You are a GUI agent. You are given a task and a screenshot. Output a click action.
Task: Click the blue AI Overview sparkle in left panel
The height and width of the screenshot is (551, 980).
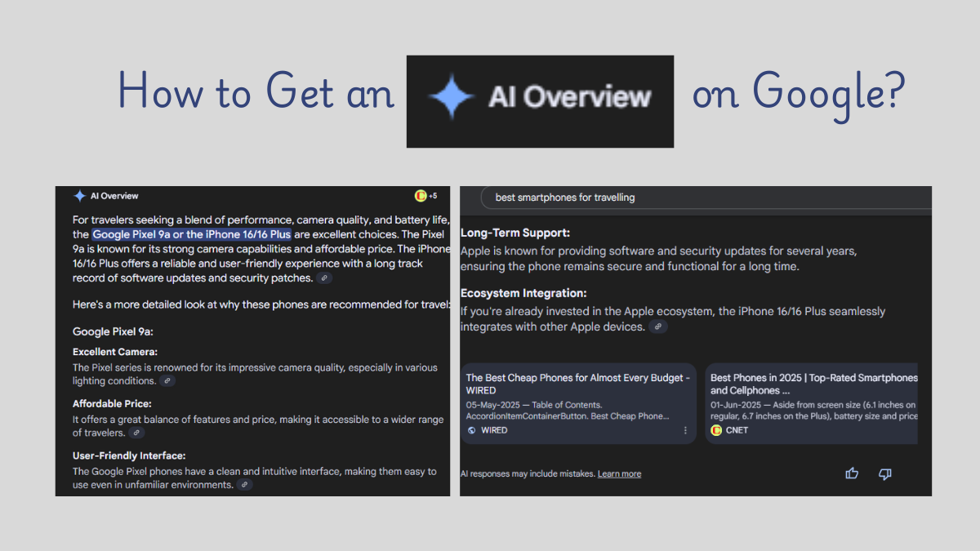coord(79,196)
